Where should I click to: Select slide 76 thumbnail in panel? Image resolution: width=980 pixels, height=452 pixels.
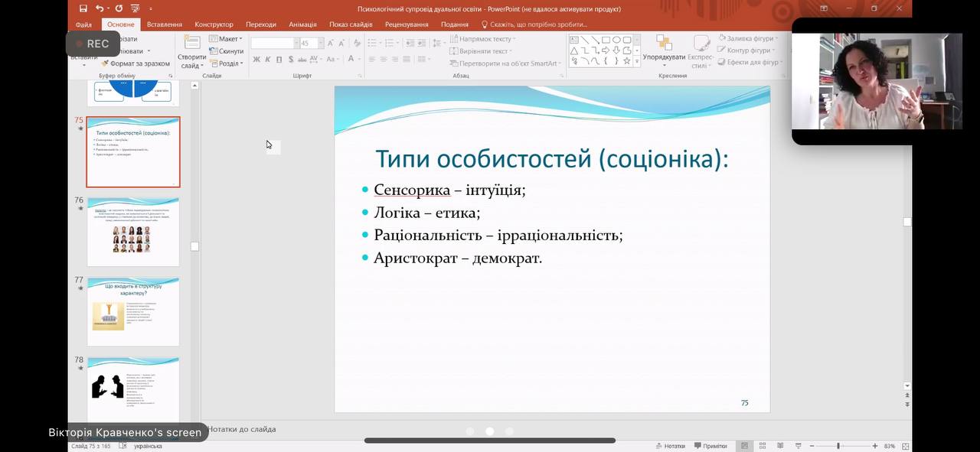[133, 232]
